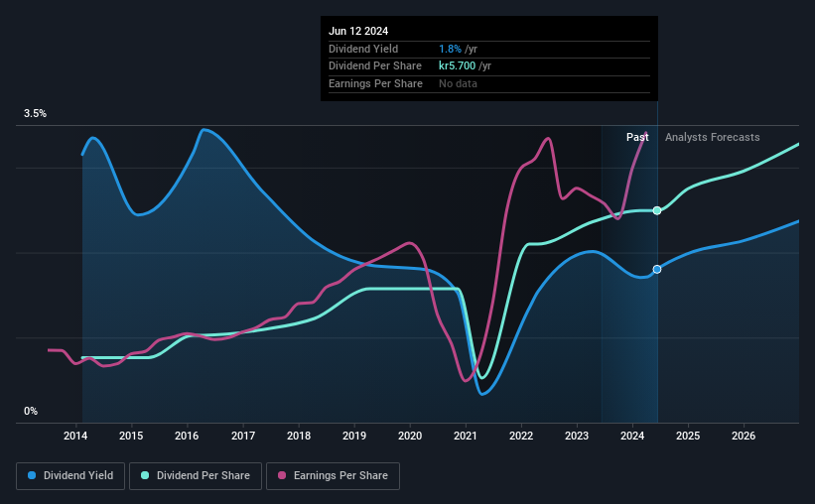Click the Analysts Forecasts label
The width and height of the screenshot is (815, 504).
(712, 137)
